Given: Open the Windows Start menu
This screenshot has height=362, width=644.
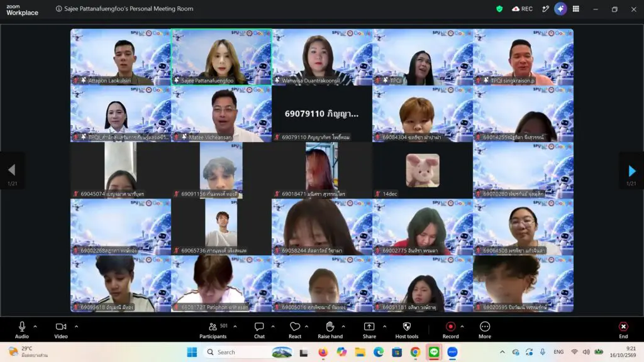Looking at the screenshot, I should click(192, 352).
